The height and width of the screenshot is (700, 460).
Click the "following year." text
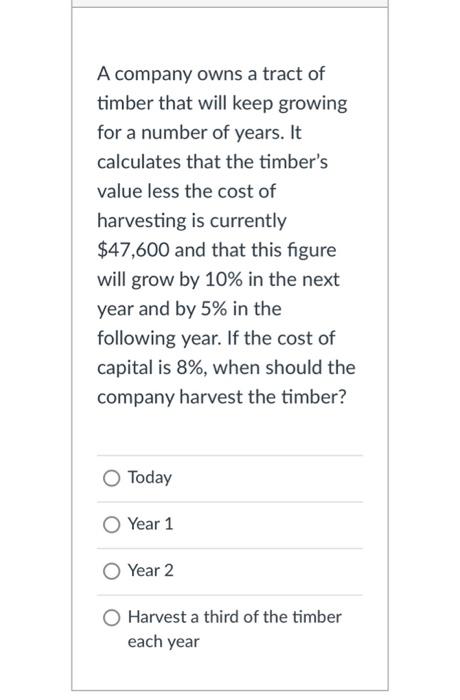159,338
